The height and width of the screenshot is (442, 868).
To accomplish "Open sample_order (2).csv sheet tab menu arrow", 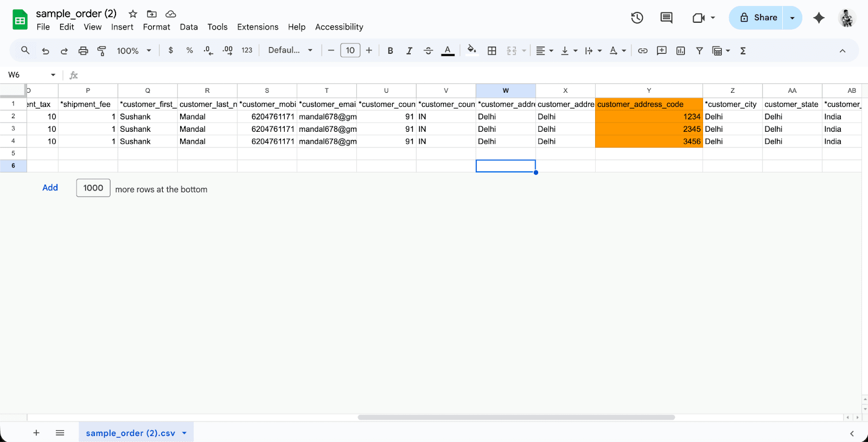I will click(x=184, y=433).
